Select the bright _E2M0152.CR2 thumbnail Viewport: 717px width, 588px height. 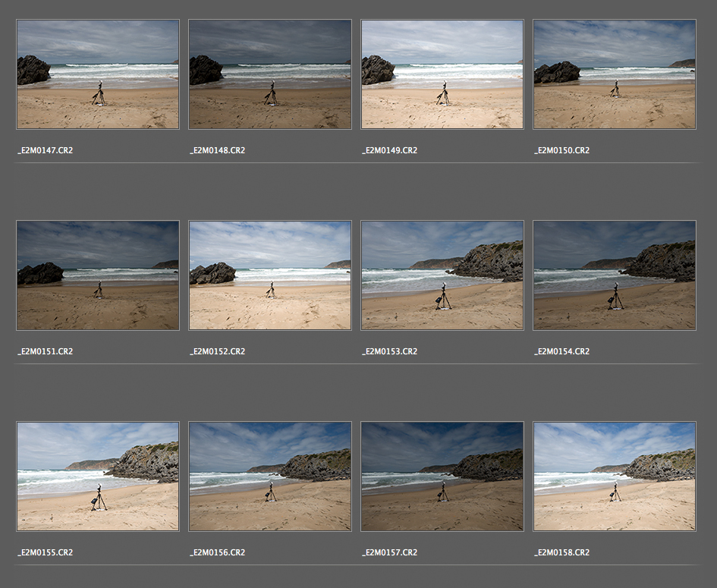tap(270, 275)
